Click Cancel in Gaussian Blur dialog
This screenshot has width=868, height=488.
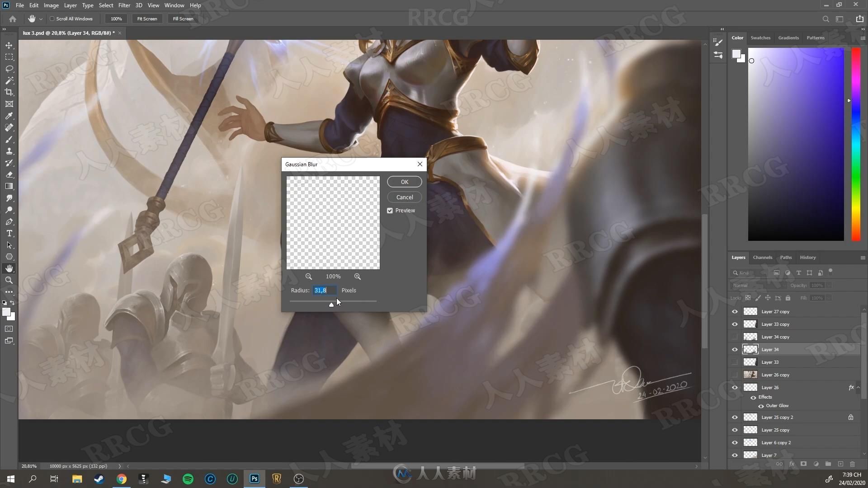(x=404, y=197)
